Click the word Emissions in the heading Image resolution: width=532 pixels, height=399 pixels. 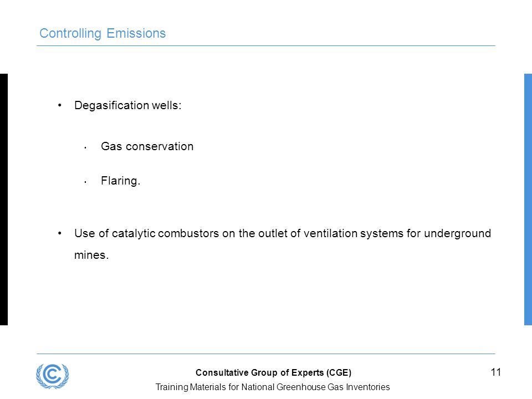click(x=136, y=33)
